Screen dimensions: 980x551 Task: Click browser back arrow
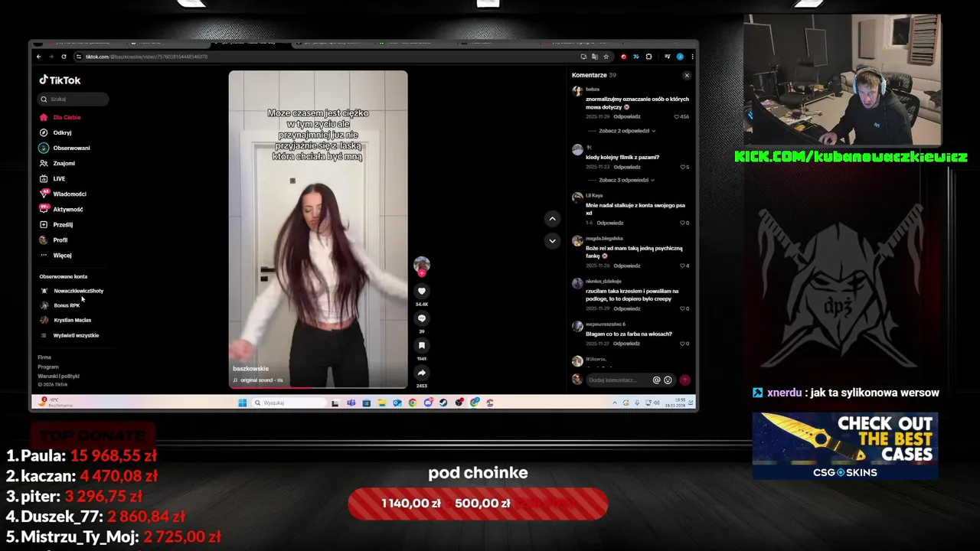click(39, 57)
